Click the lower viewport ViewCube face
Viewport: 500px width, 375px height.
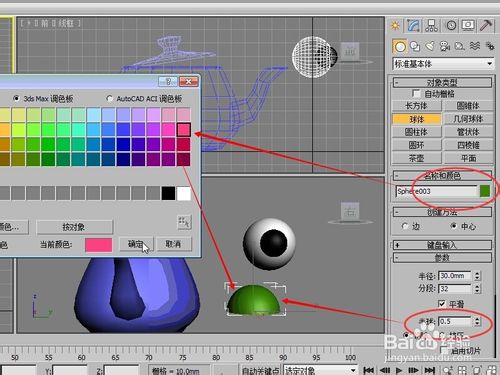click(350, 211)
